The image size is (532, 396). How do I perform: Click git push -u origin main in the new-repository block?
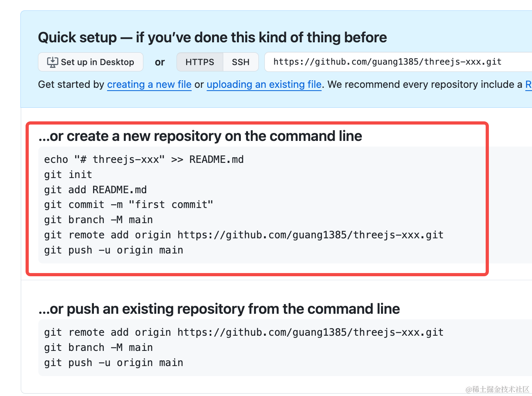tap(113, 250)
